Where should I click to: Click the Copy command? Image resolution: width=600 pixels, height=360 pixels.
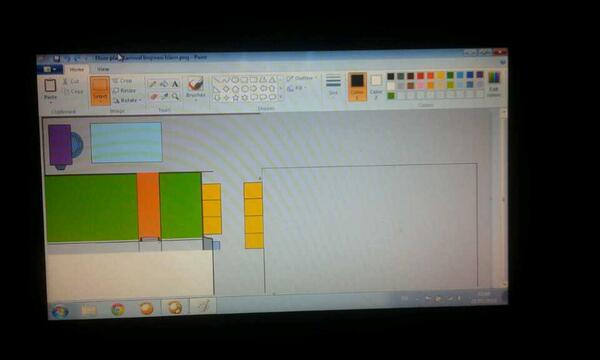[73, 91]
